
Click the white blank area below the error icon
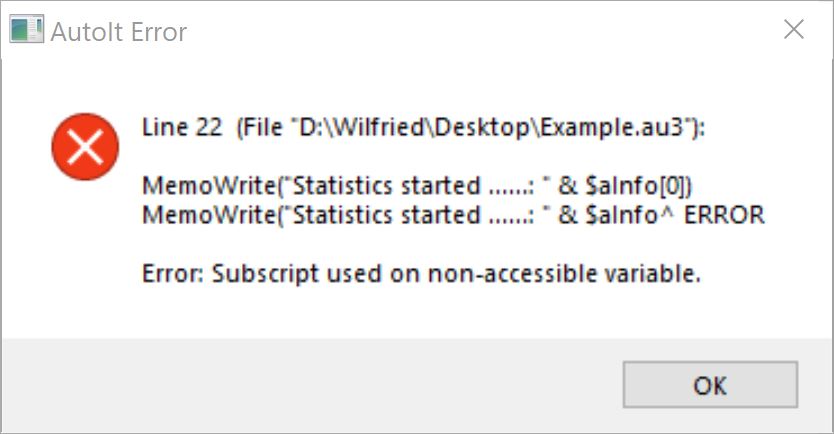point(85,255)
